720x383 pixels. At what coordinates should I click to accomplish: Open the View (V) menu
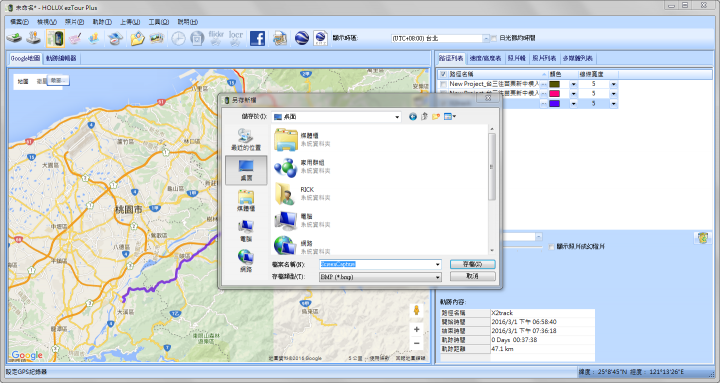point(47,22)
